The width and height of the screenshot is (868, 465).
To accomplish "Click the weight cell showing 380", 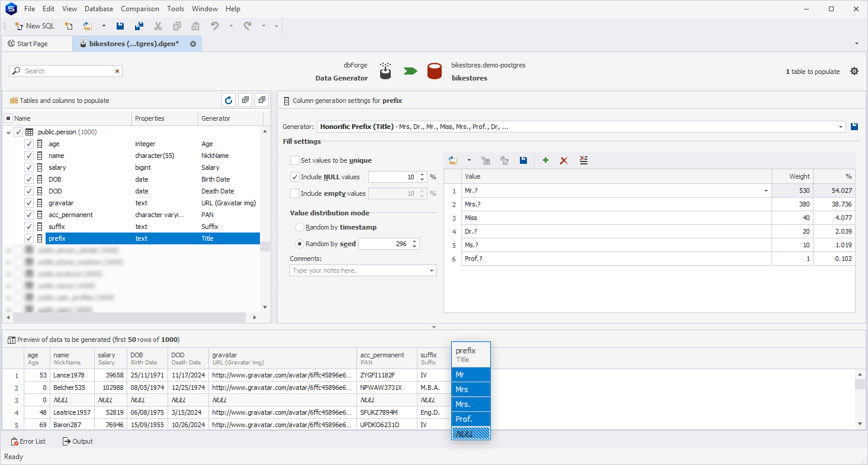I will pyautogui.click(x=792, y=205).
